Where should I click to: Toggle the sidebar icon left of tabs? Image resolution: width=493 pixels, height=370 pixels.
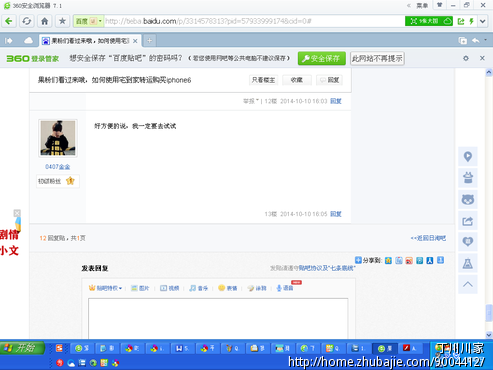tap(9, 41)
